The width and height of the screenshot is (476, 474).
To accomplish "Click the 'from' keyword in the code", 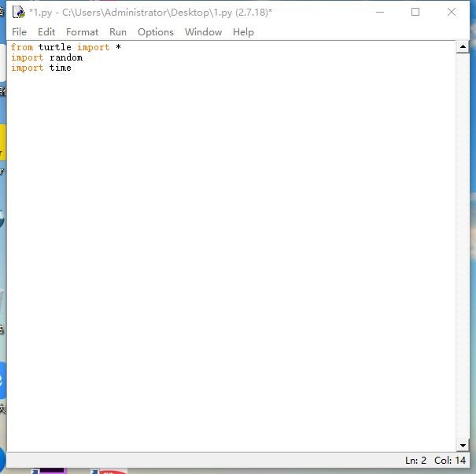I will pos(22,47).
